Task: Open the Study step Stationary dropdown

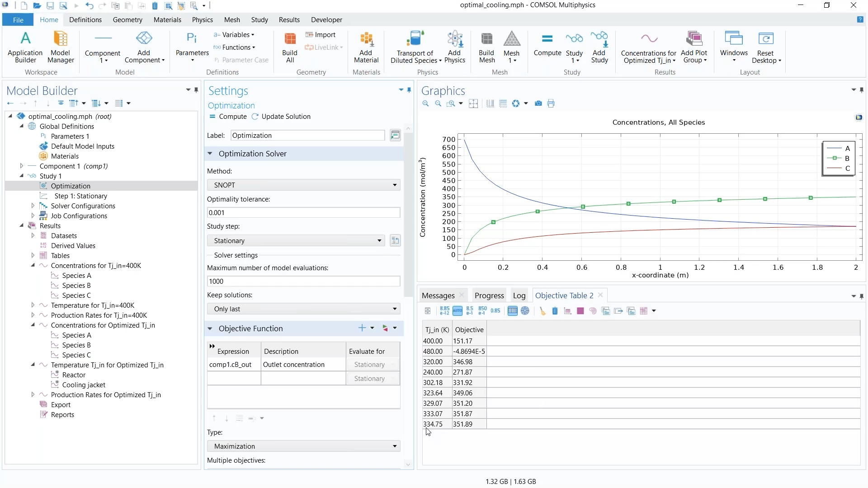Action: click(x=296, y=240)
